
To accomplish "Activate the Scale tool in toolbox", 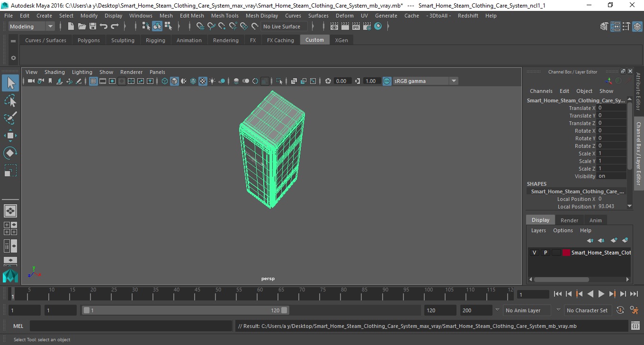I will pos(10,170).
